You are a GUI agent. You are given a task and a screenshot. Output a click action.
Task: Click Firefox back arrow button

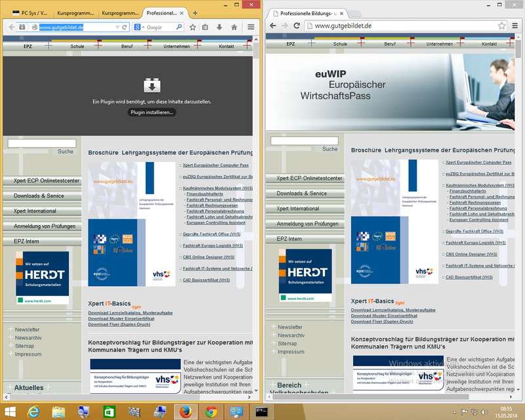[12, 27]
